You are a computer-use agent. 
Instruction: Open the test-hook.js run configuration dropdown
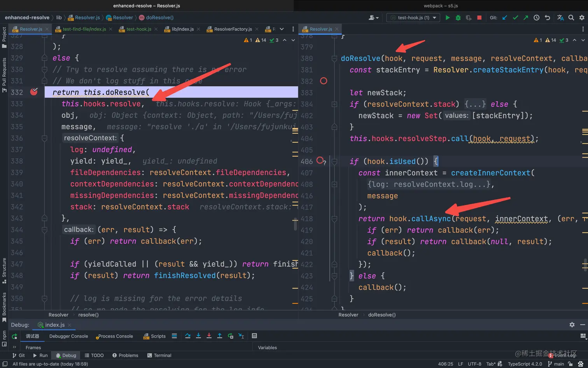(413, 18)
